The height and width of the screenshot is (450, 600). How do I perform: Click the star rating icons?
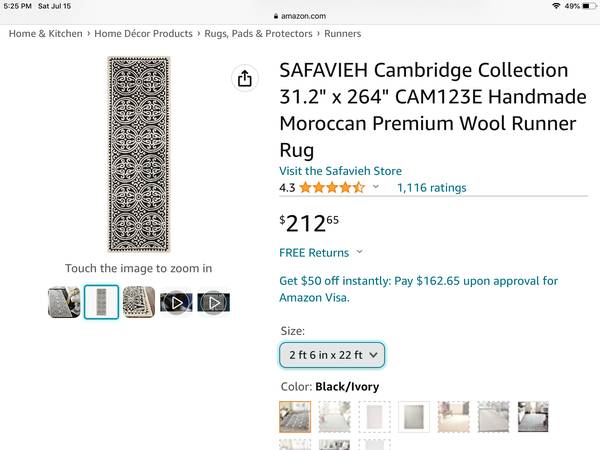tap(332, 188)
